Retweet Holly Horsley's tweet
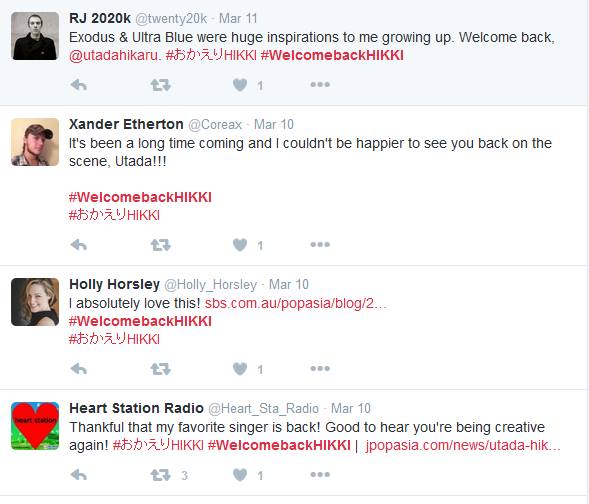 [160, 369]
